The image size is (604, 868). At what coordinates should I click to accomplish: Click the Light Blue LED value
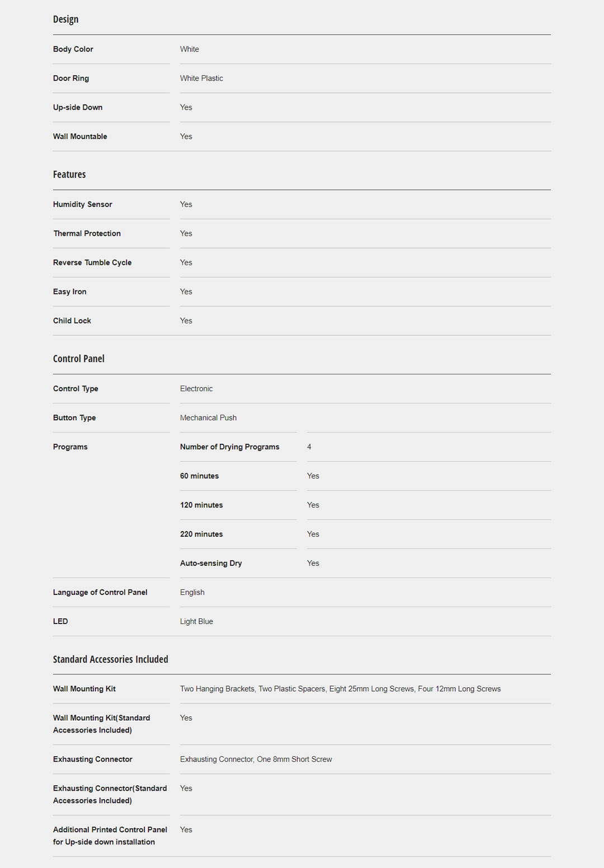tap(196, 622)
